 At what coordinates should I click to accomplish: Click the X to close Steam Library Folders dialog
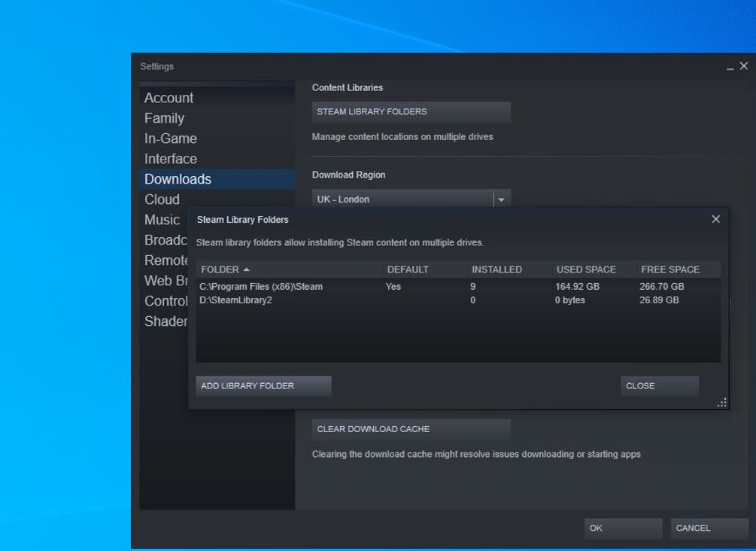(x=715, y=219)
